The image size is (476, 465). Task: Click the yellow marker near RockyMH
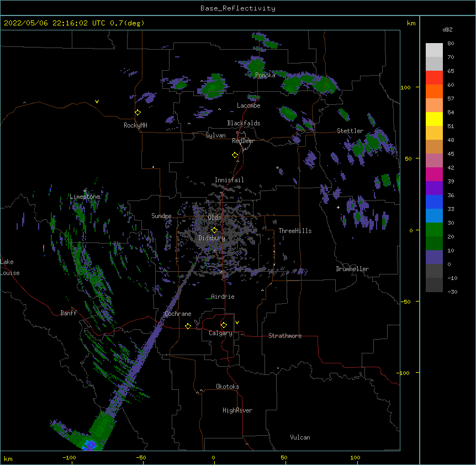coord(138,113)
